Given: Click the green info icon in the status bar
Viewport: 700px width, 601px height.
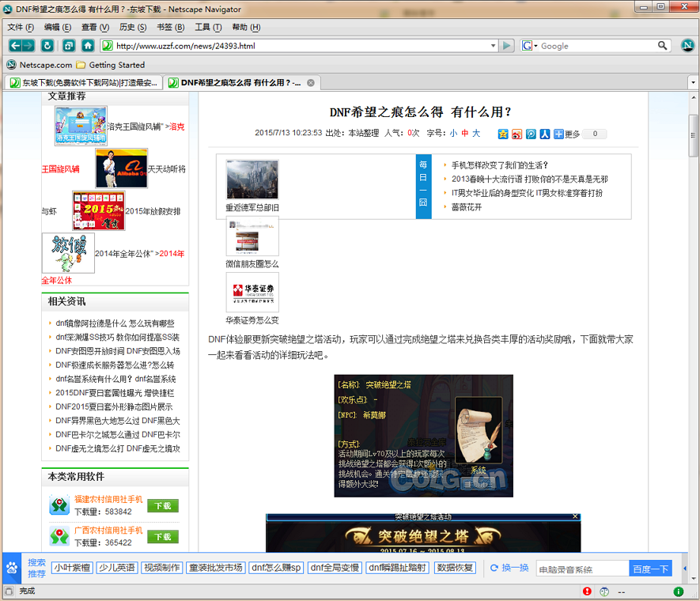Looking at the screenshot, I should (x=679, y=592).
